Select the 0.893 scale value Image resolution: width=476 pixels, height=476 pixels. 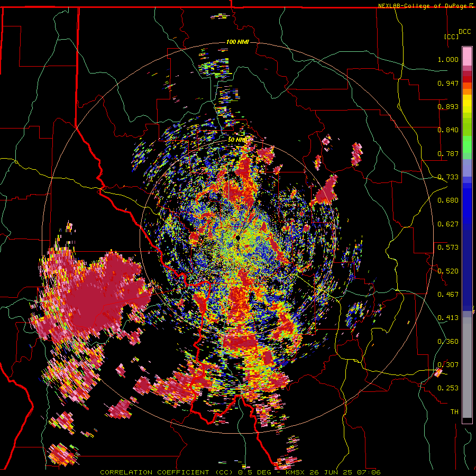(448, 106)
